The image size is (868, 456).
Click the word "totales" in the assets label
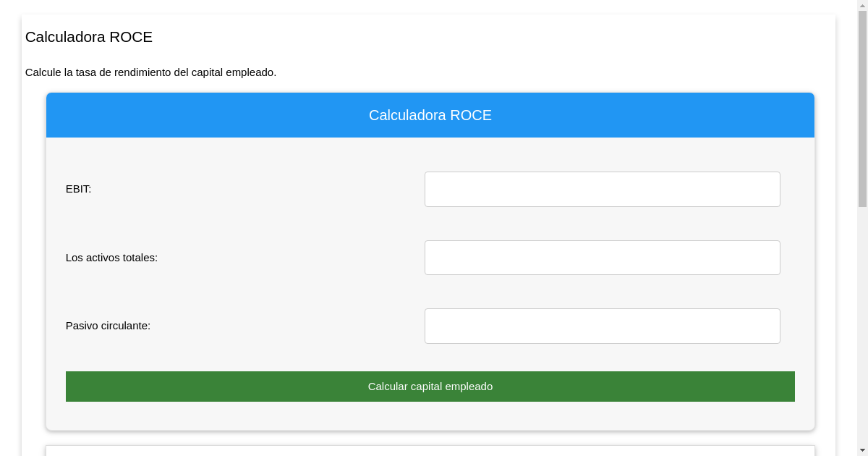[140, 258]
